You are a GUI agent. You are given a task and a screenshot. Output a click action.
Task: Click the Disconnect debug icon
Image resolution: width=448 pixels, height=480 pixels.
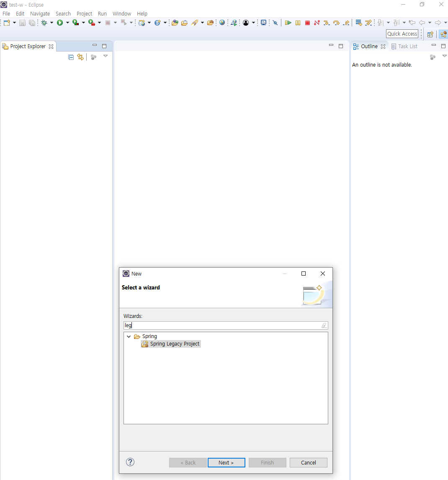317,23
